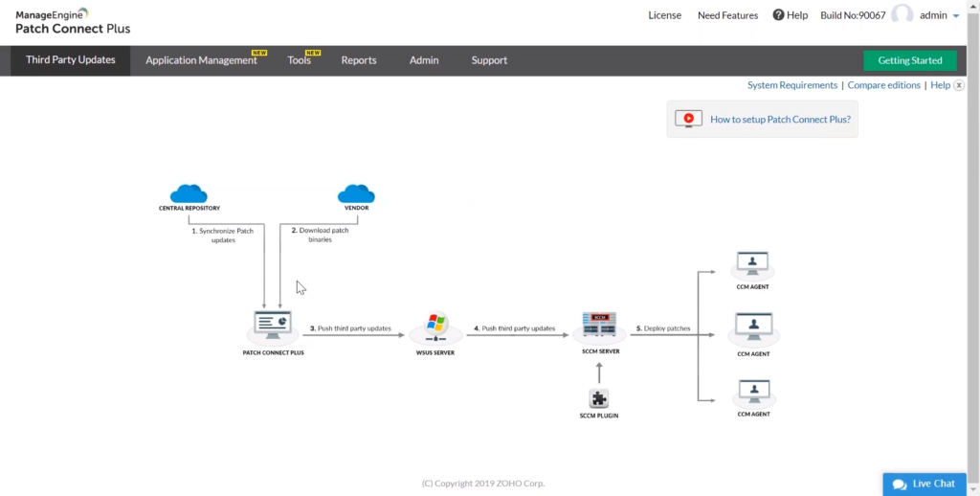Switch to the Reports tab
The width and height of the screenshot is (980, 496).
pyautogui.click(x=359, y=60)
